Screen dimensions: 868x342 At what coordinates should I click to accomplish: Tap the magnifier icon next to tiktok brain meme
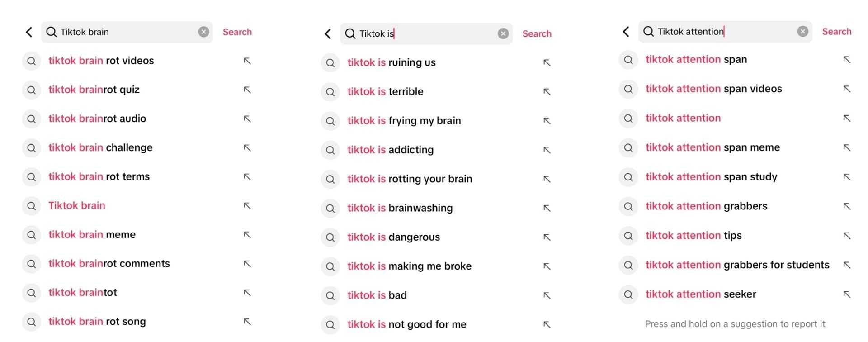[31, 235]
